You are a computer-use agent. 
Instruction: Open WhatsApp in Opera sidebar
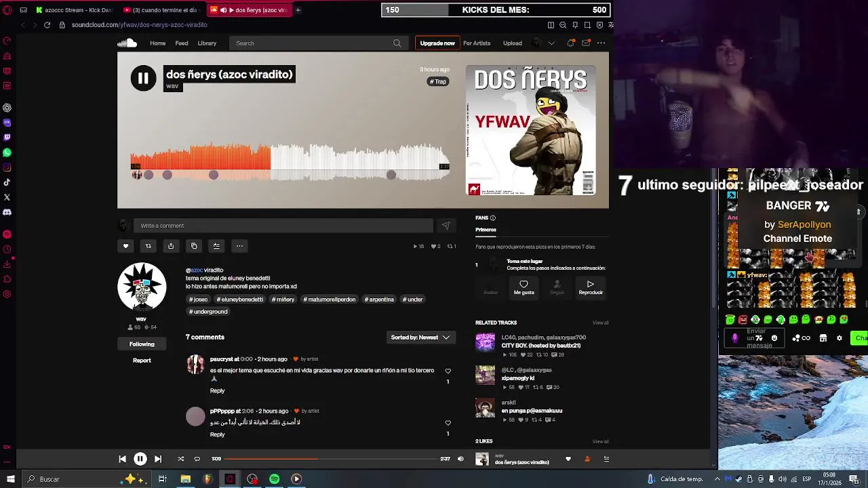(7, 152)
